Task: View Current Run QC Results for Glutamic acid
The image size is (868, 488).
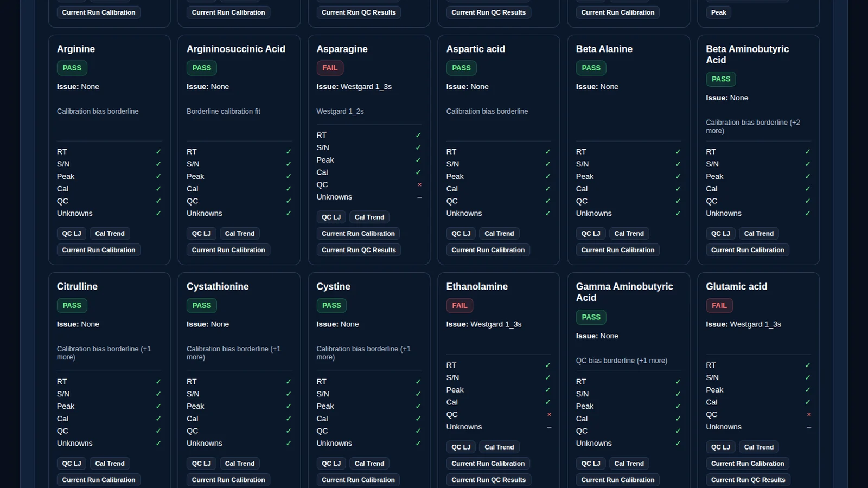Action: coord(748,480)
